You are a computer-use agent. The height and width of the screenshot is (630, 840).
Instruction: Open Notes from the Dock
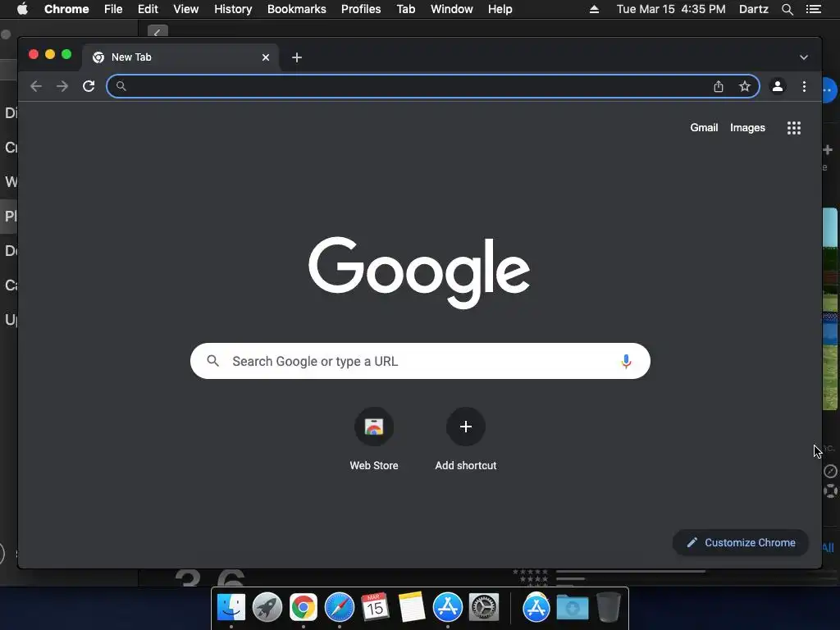[412, 608]
